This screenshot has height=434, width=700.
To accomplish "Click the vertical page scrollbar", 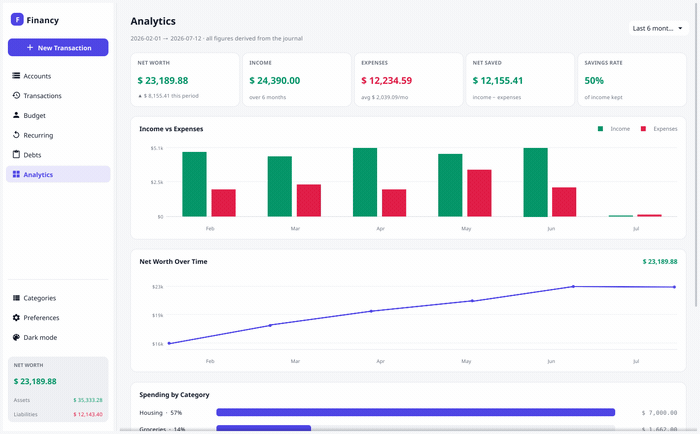I will [x=696, y=156].
